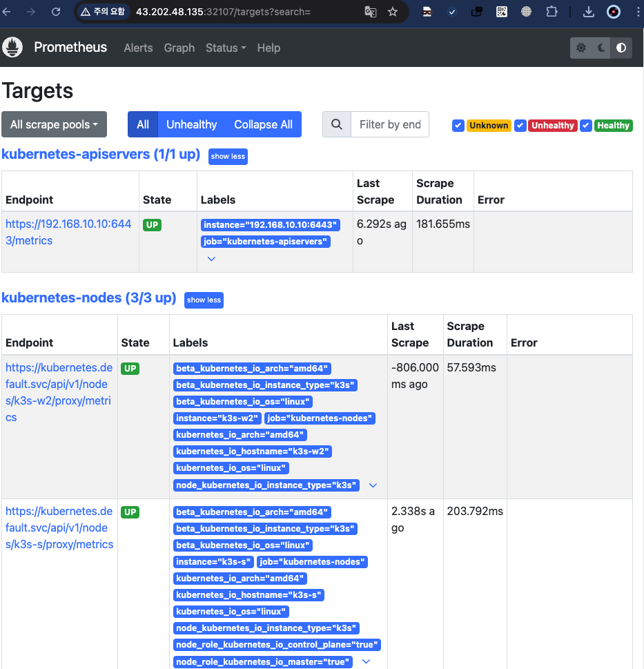This screenshot has width=644, height=669.
Task: Click the job="kubernetes-apiservers" label
Action: pyautogui.click(x=265, y=242)
